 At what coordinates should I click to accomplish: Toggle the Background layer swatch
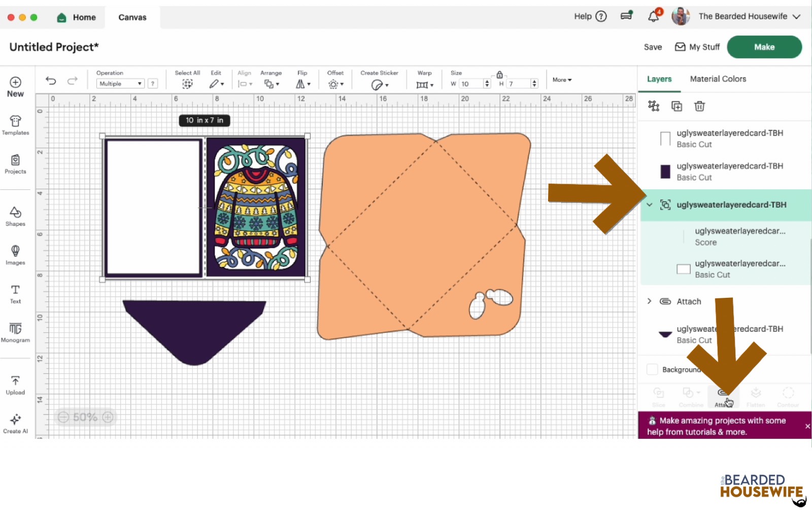[652, 369]
